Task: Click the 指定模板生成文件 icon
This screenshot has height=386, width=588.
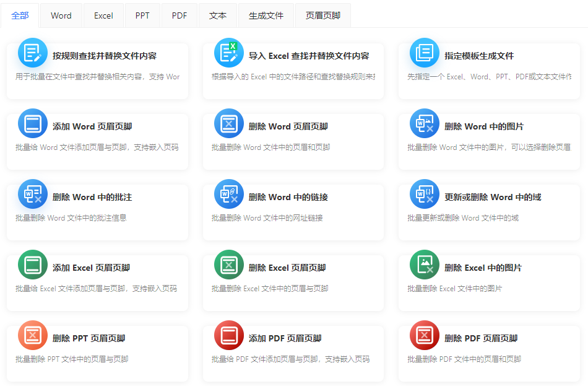Action: tap(425, 53)
